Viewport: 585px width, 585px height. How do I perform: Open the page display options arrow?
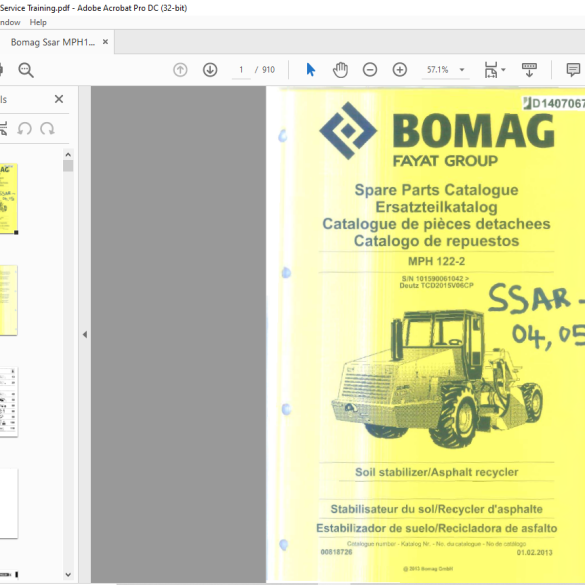point(503,70)
